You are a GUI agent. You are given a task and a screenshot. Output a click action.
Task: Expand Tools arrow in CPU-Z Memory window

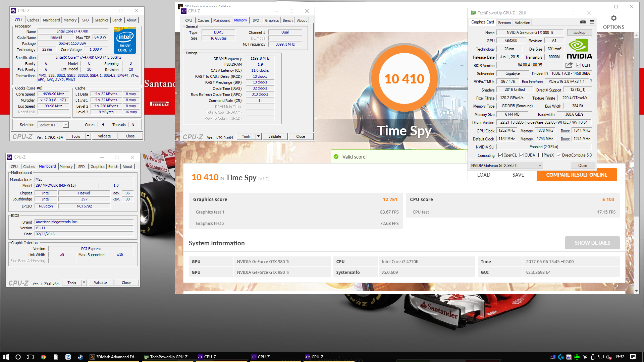[258, 136]
